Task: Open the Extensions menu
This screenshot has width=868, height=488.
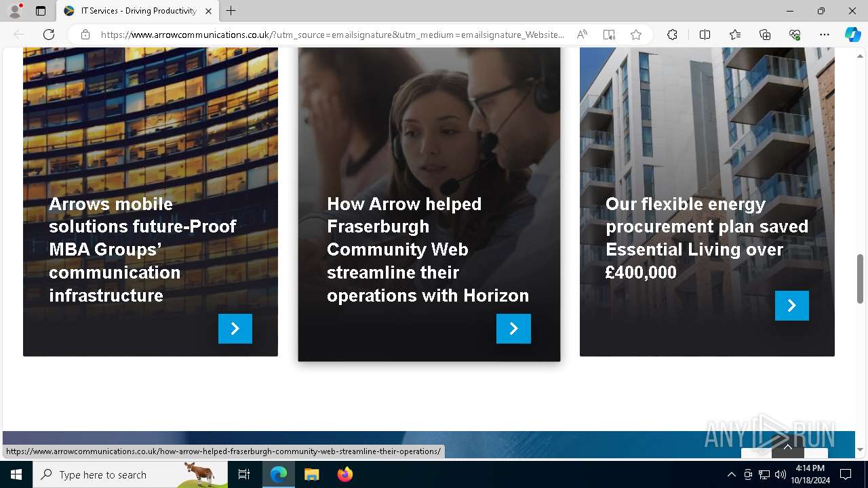Action: (x=672, y=35)
